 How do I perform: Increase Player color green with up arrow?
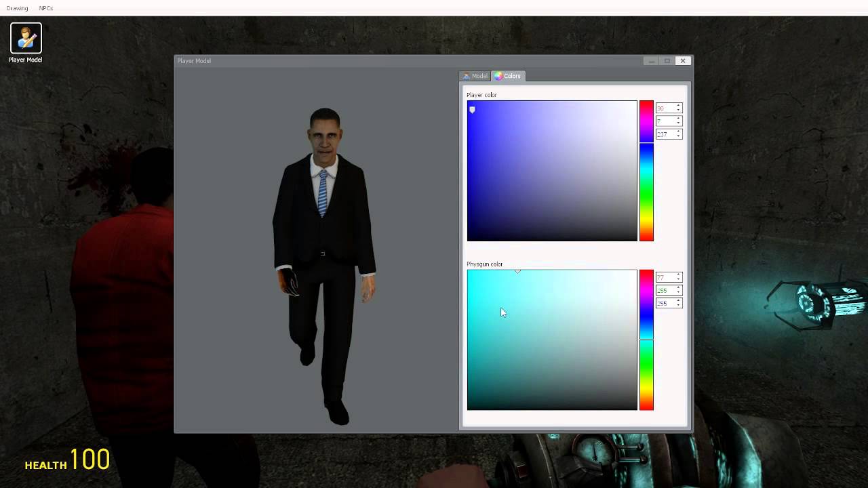[x=678, y=119]
